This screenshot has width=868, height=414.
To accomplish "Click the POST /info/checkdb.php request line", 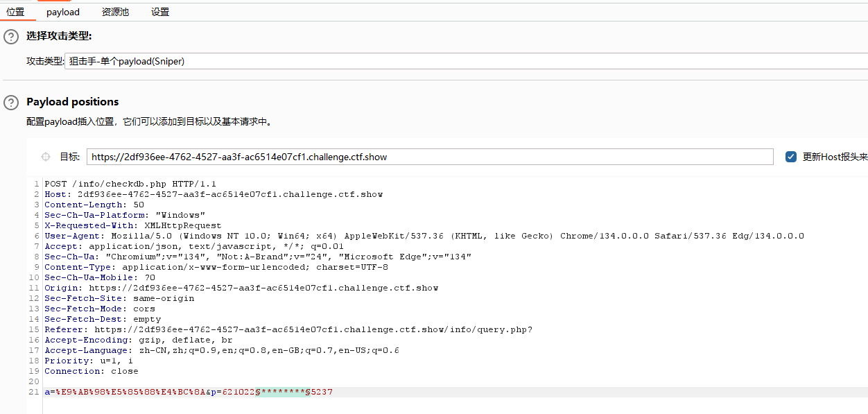I will [130, 184].
